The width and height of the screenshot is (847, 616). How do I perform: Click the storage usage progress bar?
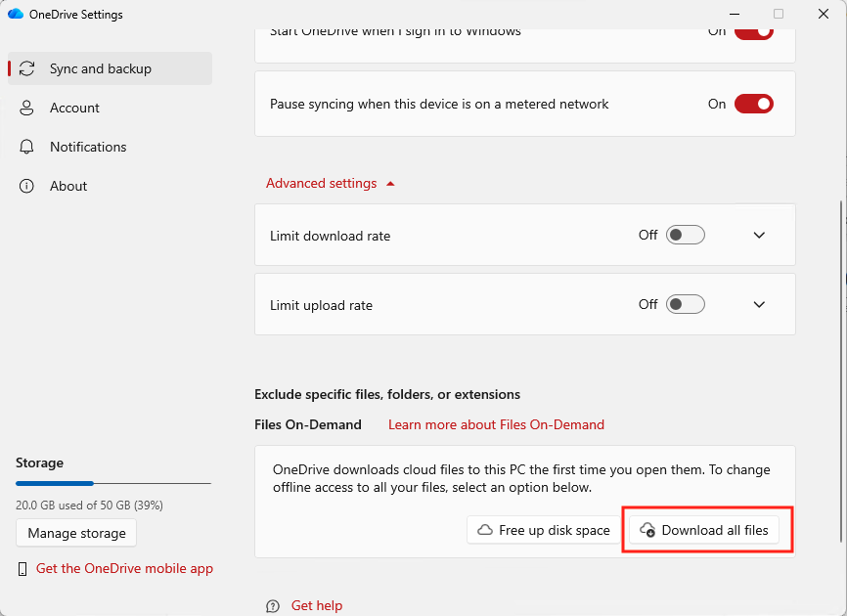coord(113,483)
